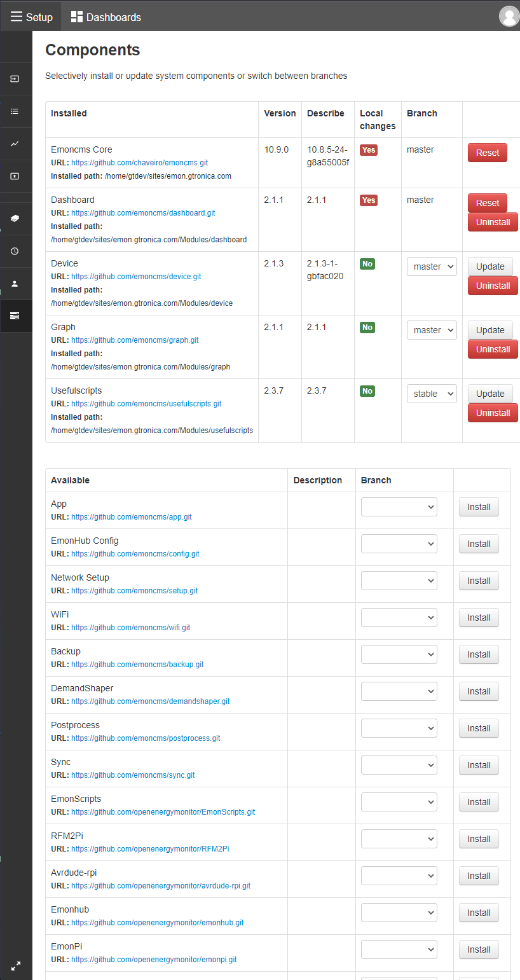Open the Feeds list icon in sidebar

click(x=15, y=111)
